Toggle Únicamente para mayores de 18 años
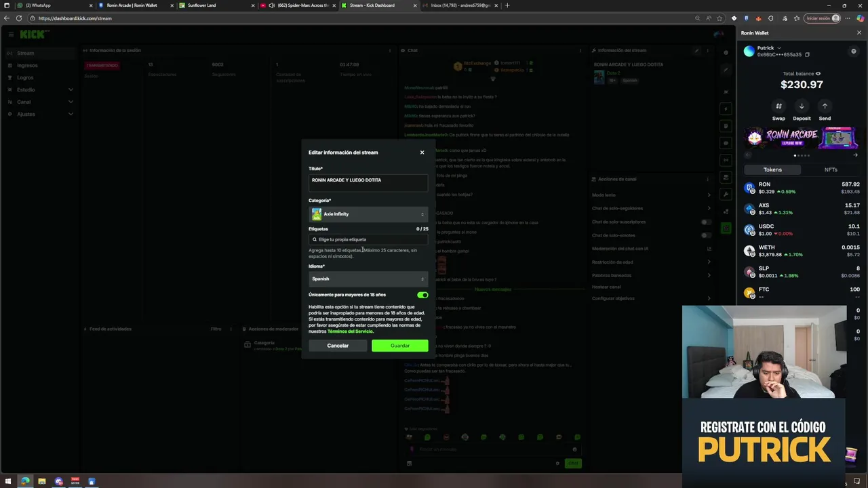 [422, 295]
